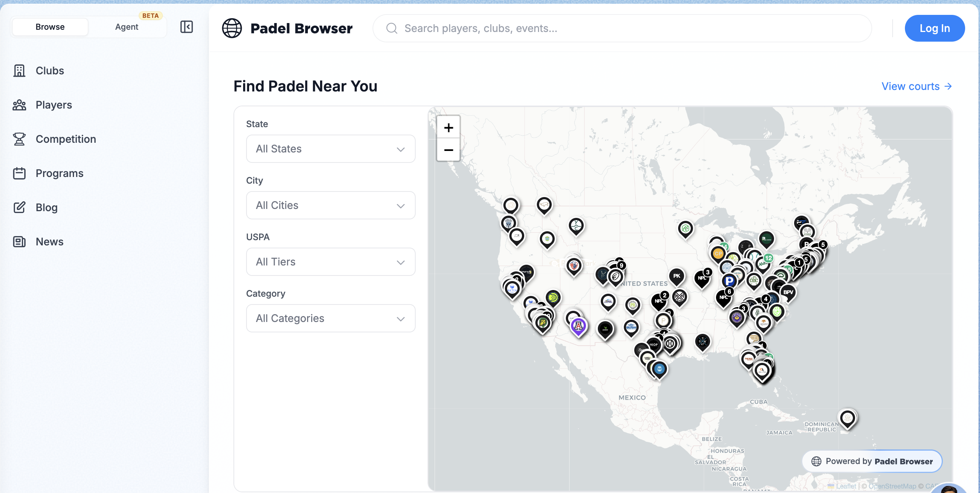This screenshot has width=980, height=493.
Task: Select the BPV map marker
Action: click(788, 293)
